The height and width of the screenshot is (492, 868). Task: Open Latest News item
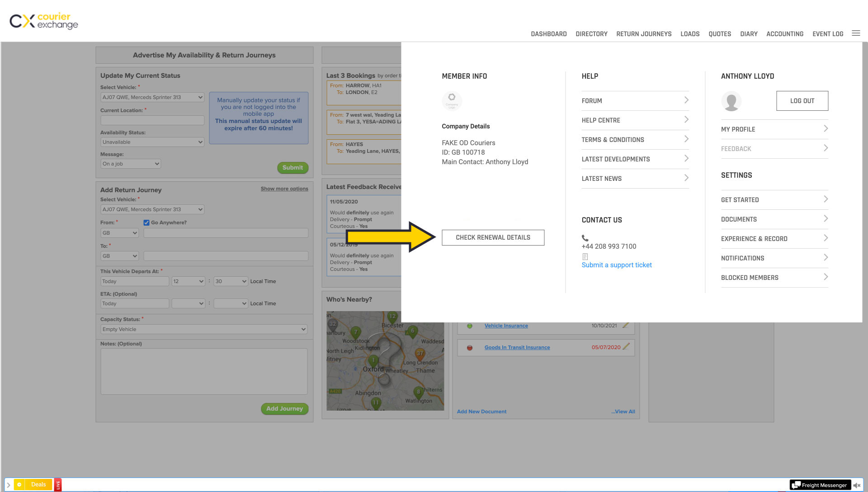(635, 179)
